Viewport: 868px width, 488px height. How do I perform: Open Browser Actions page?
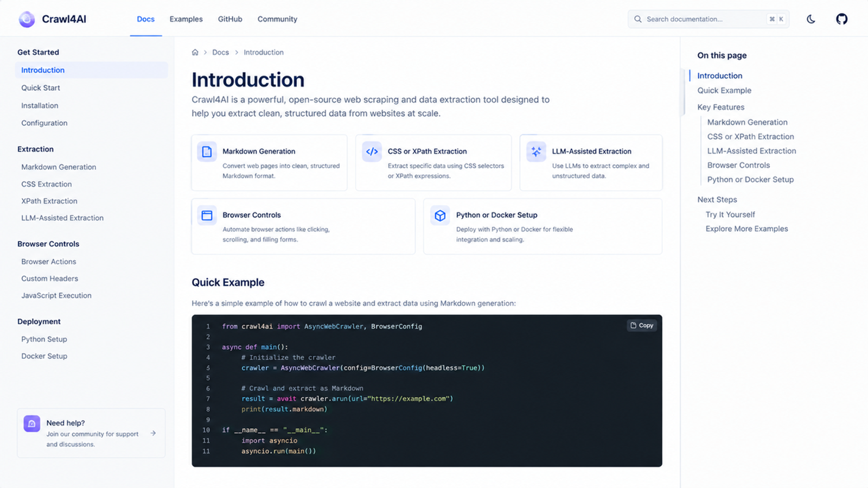49,262
